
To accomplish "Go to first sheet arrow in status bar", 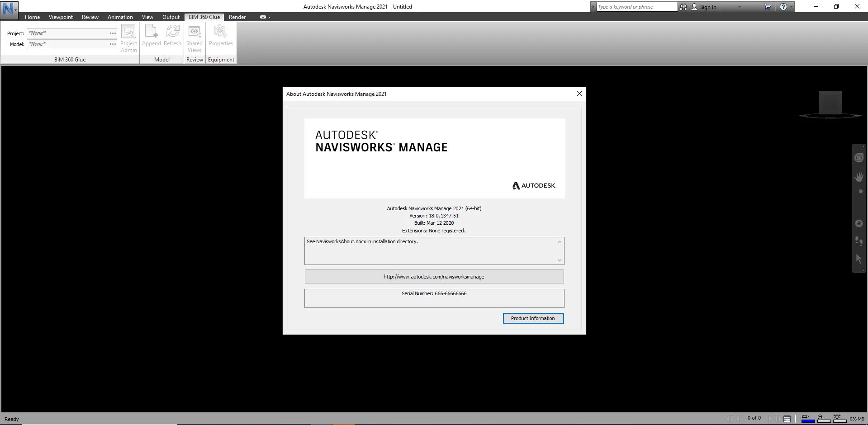I will (730, 419).
